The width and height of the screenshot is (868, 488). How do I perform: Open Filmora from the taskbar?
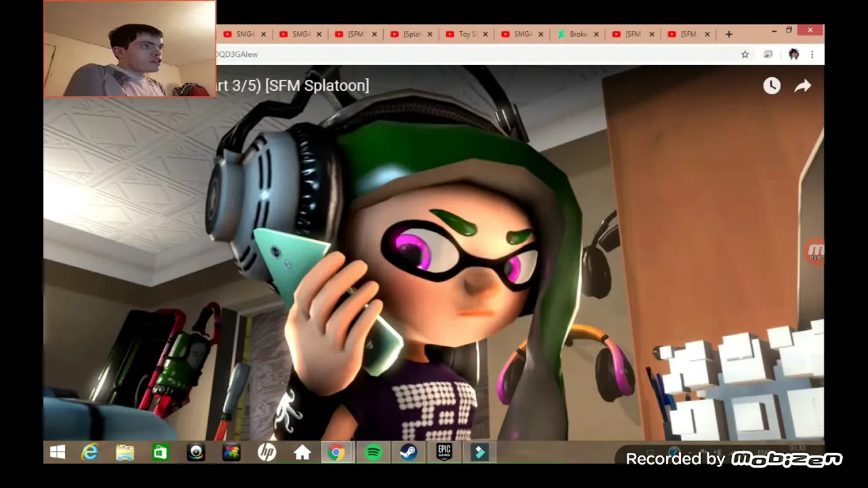point(479,452)
